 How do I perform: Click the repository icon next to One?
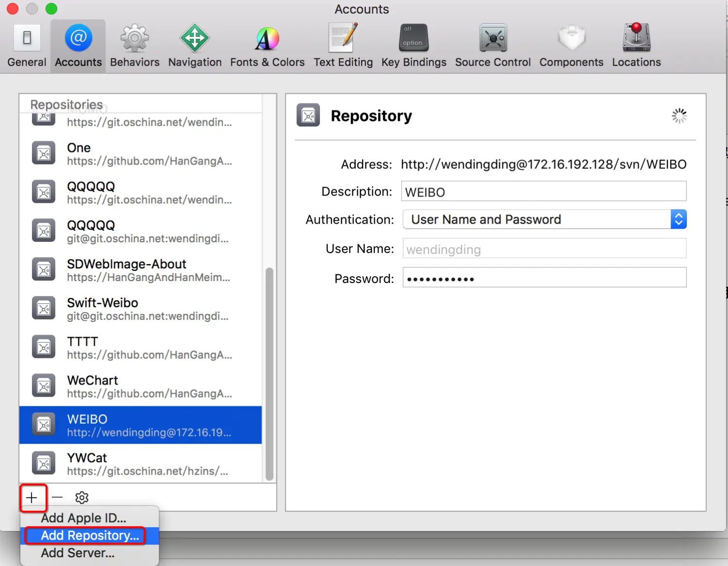click(x=44, y=153)
